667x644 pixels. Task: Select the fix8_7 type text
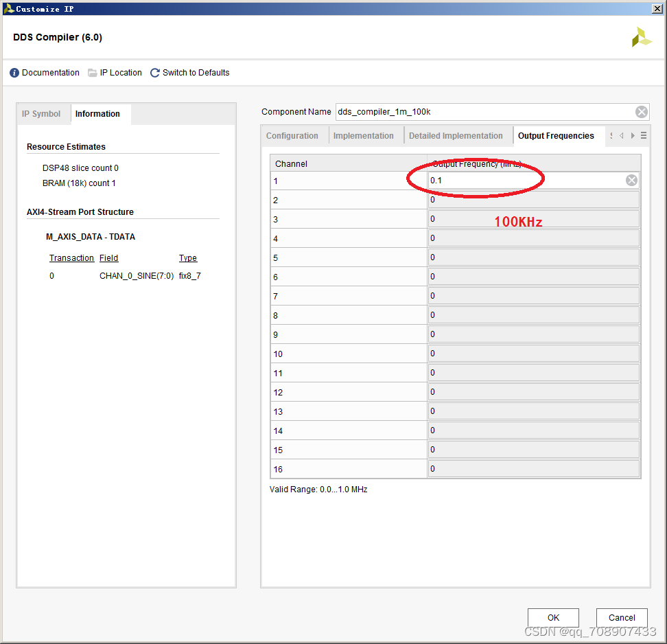[x=189, y=276]
